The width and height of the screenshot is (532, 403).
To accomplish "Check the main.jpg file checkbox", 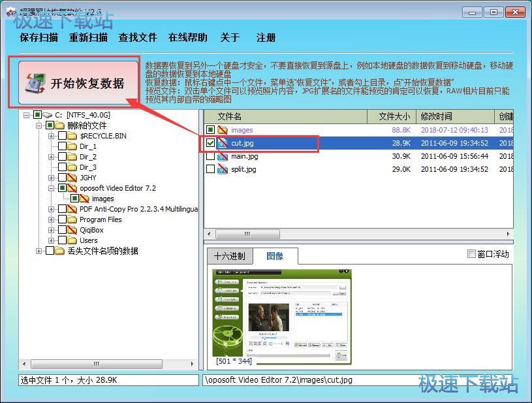I will point(210,156).
